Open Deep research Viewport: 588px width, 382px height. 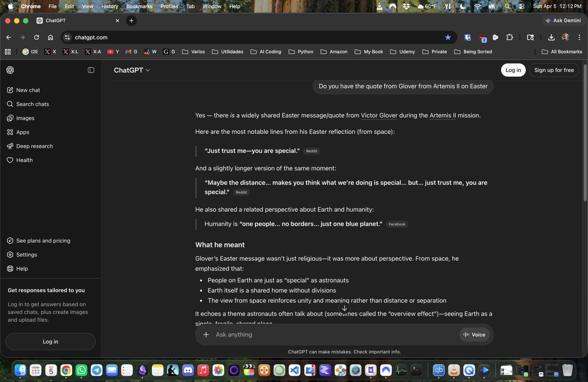pos(50,146)
